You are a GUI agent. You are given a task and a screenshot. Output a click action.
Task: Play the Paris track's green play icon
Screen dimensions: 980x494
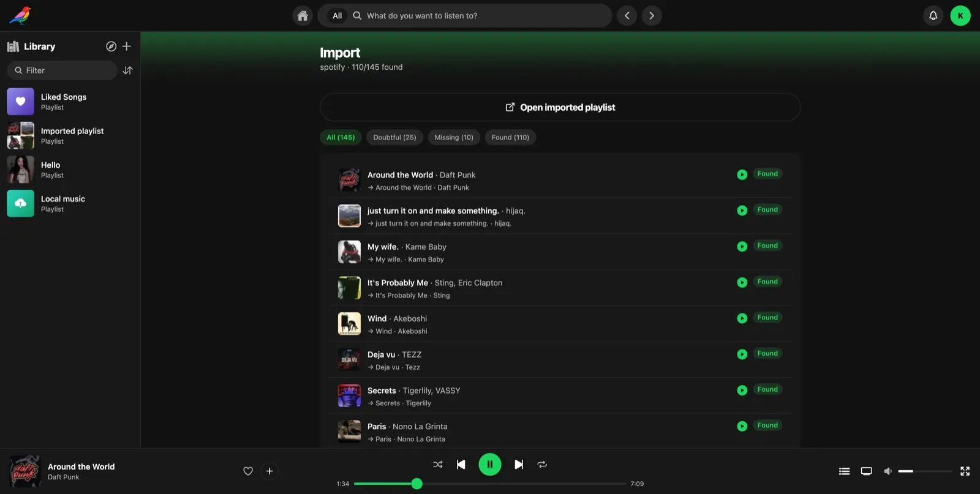[x=742, y=426]
